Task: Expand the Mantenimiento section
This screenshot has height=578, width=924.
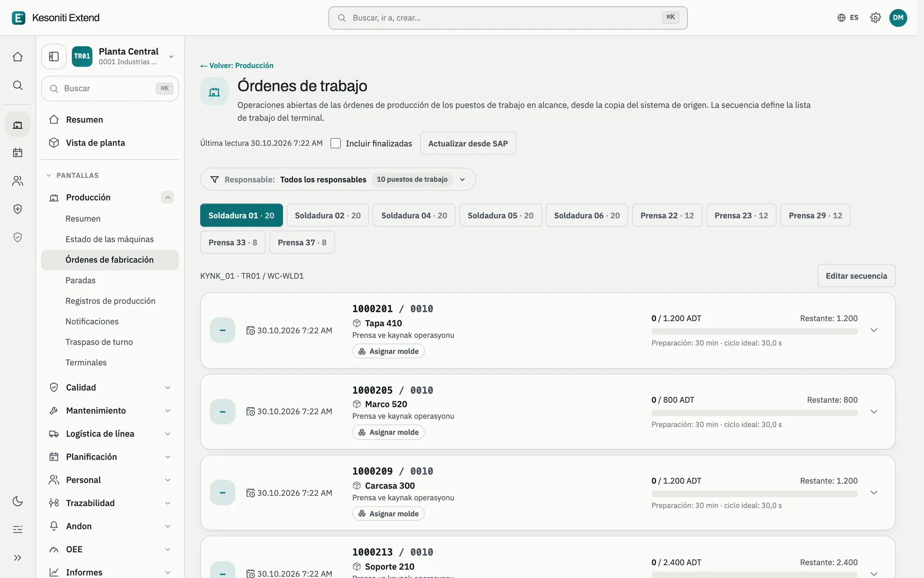Action: (110, 410)
